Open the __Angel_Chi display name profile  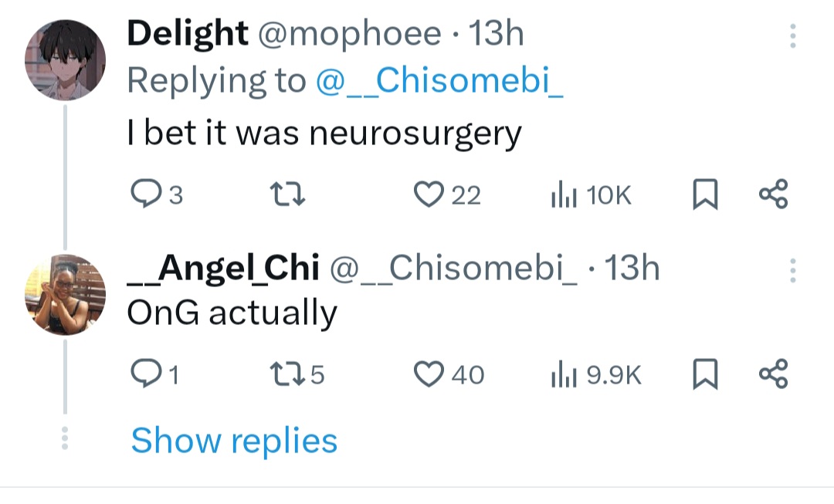pyautogui.click(x=223, y=269)
